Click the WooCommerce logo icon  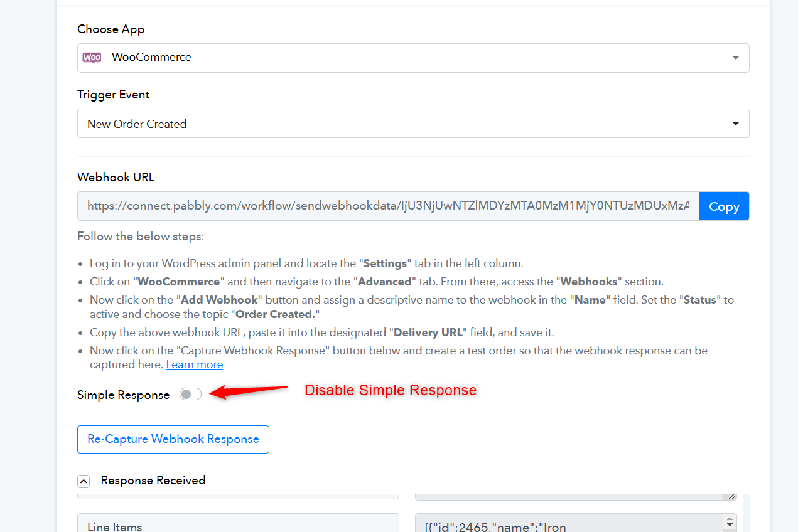[x=92, y=58]
